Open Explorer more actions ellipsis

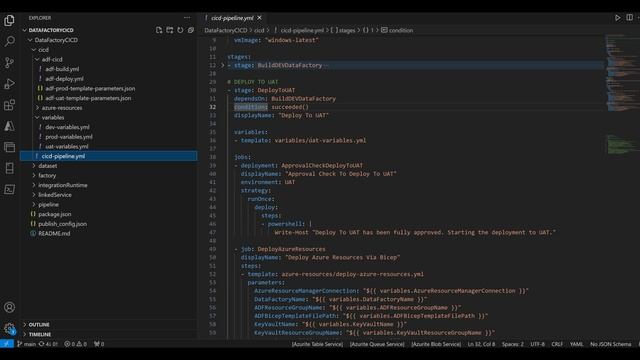tap(187, 18)
